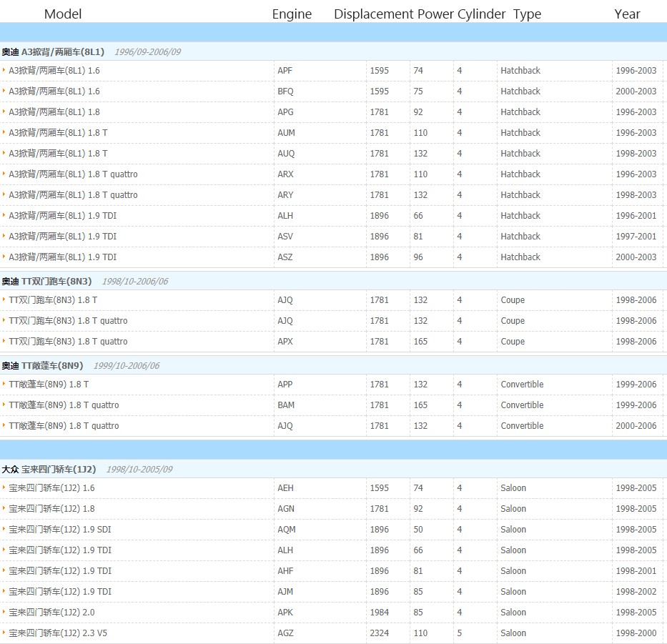667x644 pixels.
Task: Click engine code ASV cell
Action: [285, 236]
